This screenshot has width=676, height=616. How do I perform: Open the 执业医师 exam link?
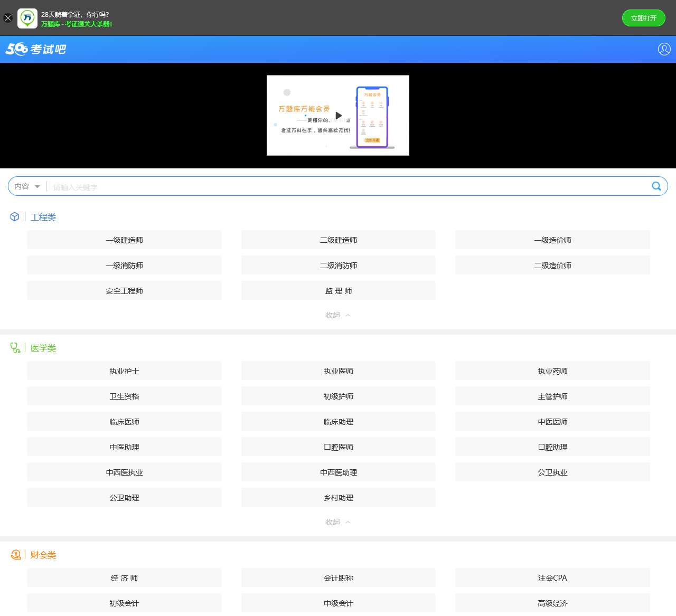click(x=338, y=371)
